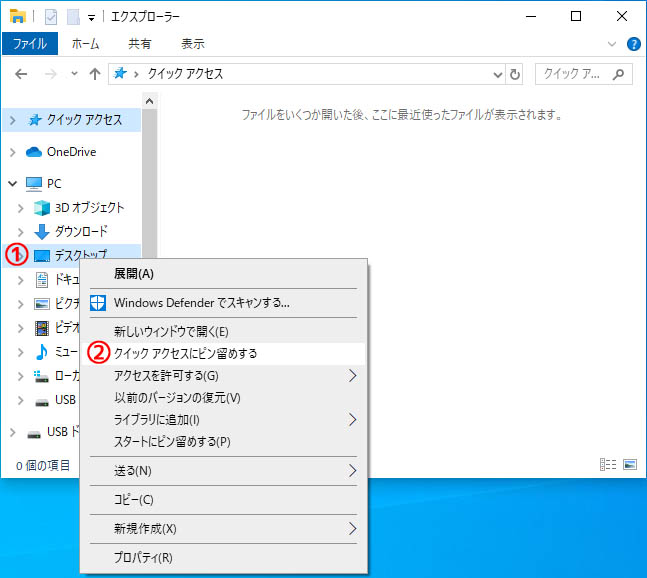The height and width of the screenshot is (578, 647).
Task: Open ライブラリに追加(I) submenu
Action: click(x=223, y=420)
